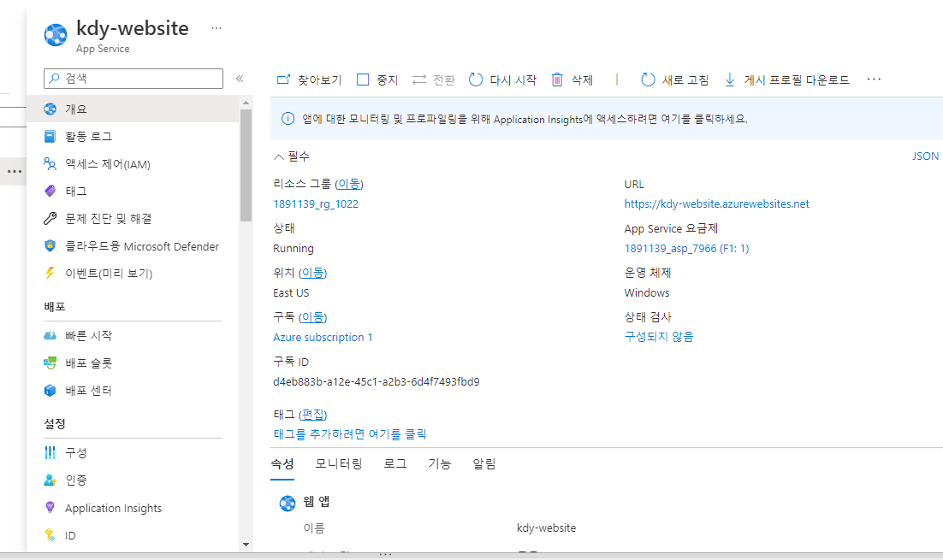
Task: Switch to the 알림 tab
Action: 484,464
